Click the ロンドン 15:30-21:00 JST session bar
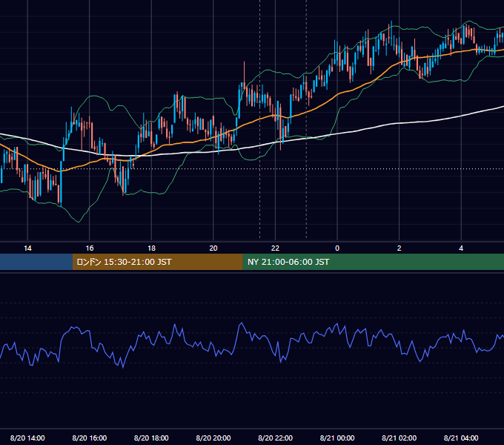 (x=157, y=262)
